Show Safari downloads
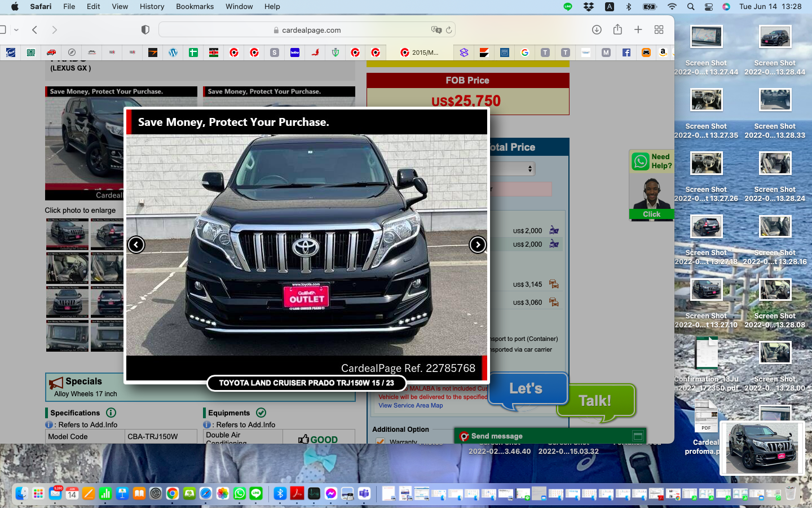The image size is (812, 508). click(x=597, y=30)
